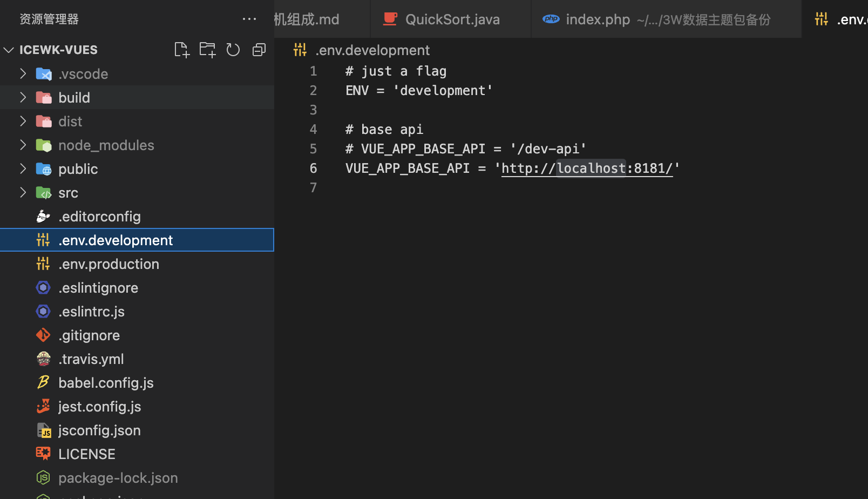Switch to the QuickSort.java tab
Image resolution: width=868 pixels, height=499 pixels.
pyautogui.click(x=452, y=19)
